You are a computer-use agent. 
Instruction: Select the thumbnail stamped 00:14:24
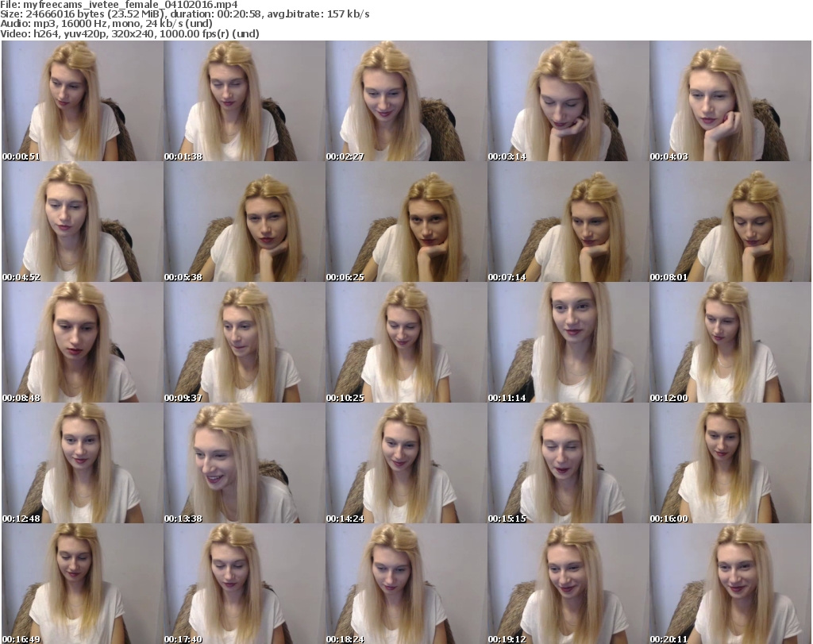[x=406, y=462]
